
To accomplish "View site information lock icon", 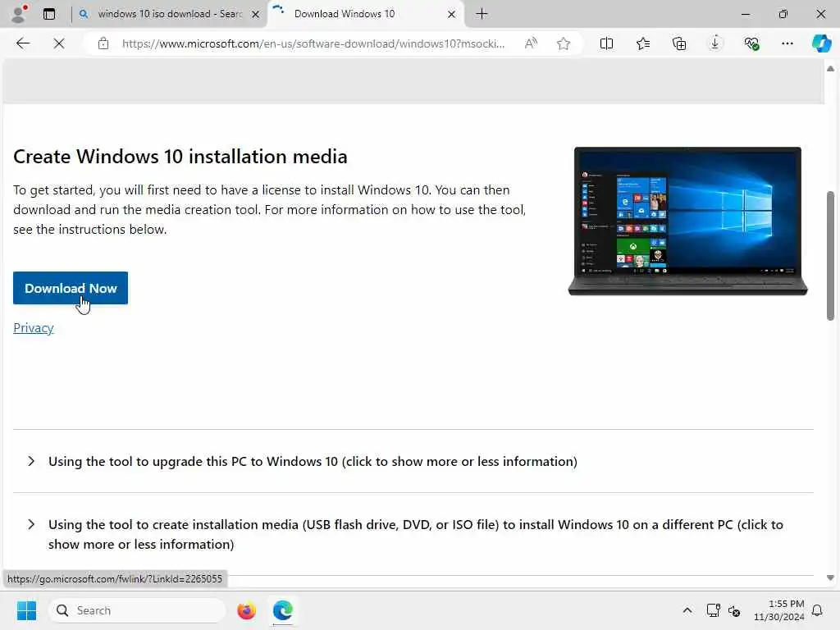I will pos(103,43).
